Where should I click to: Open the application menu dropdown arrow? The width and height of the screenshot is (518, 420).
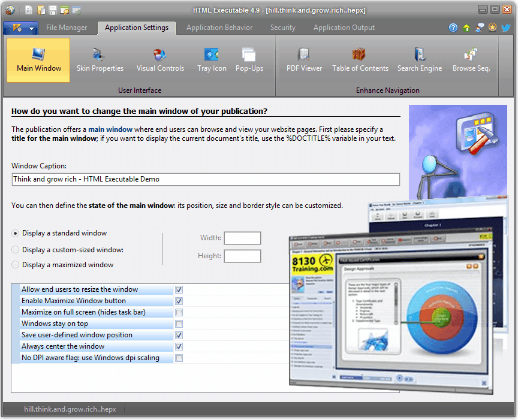pyautogui.click(x=31, y=28)
